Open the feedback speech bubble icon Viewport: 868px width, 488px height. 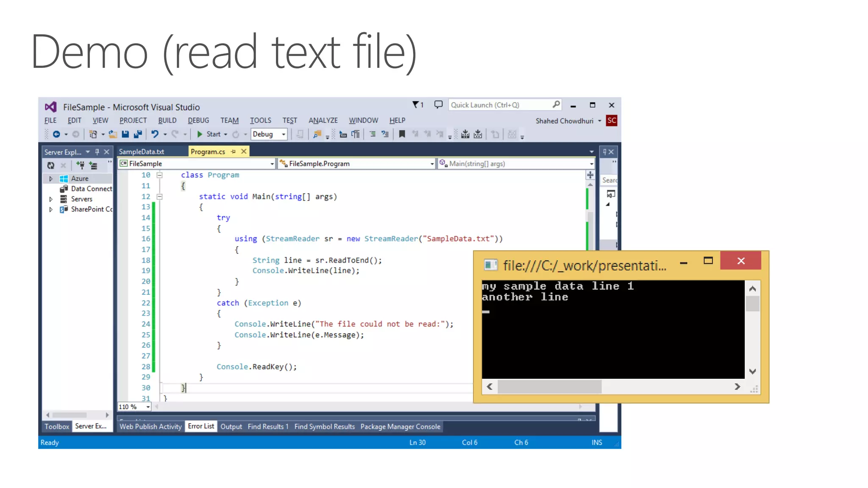[438, 105]
